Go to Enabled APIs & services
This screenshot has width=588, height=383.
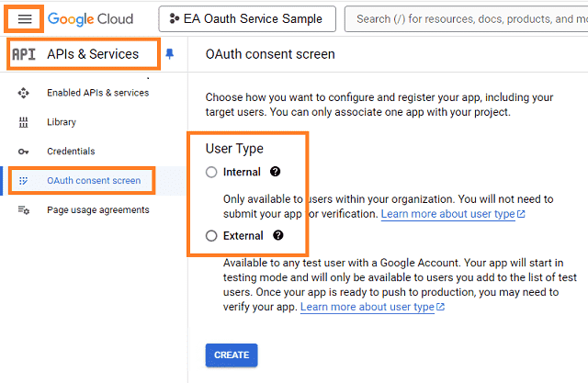point(98,93)
